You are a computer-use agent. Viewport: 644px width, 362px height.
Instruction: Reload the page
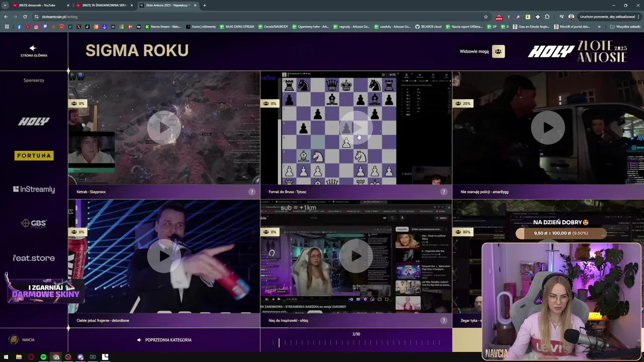(25, 17)
